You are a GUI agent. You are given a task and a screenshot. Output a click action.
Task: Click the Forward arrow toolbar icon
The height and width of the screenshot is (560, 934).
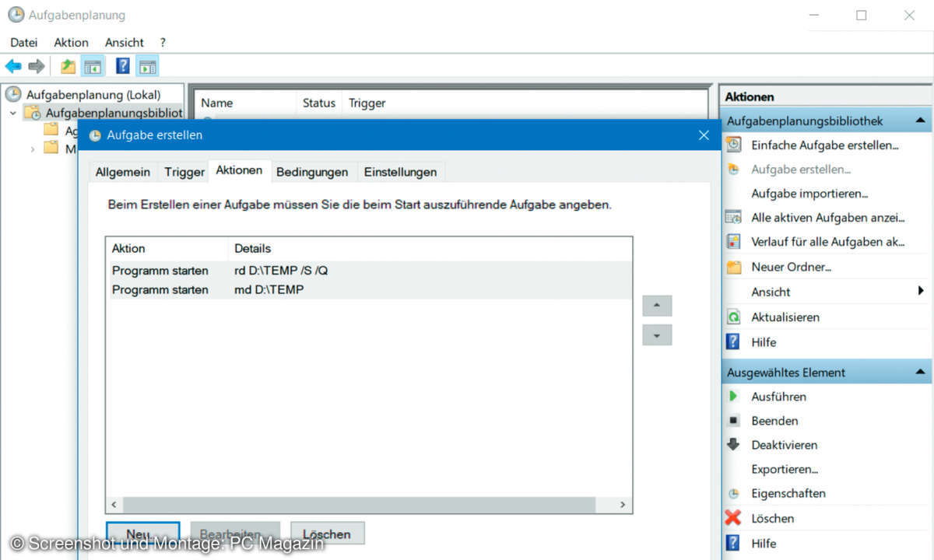coord(37,67)
